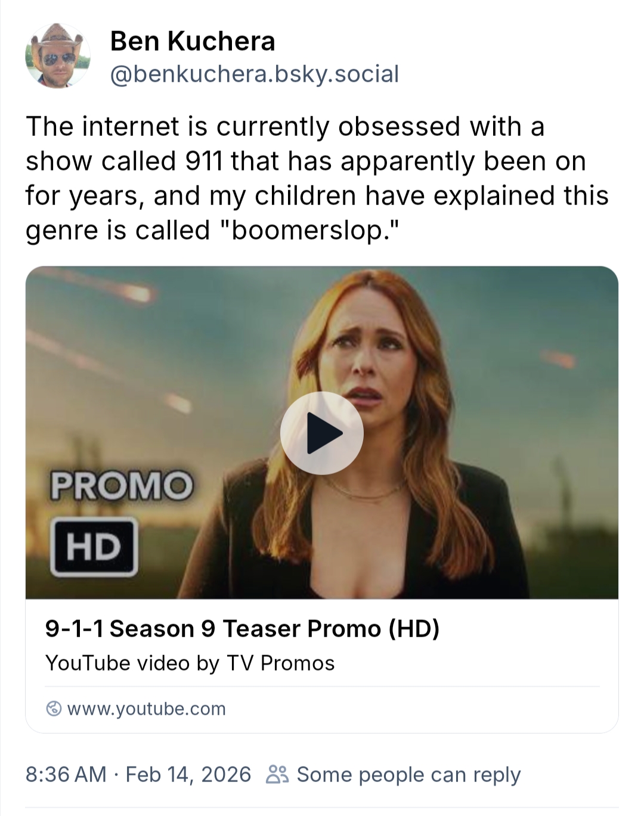Play the 9-1-1 teaser video
The height and width of the screenshot is (816, 644).
click(321, 433)
